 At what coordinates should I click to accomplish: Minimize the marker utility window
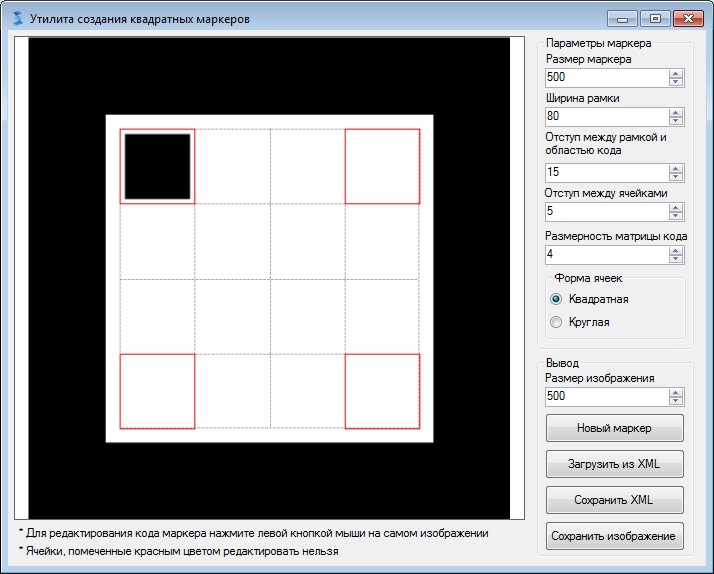click(x=622, y=19)
